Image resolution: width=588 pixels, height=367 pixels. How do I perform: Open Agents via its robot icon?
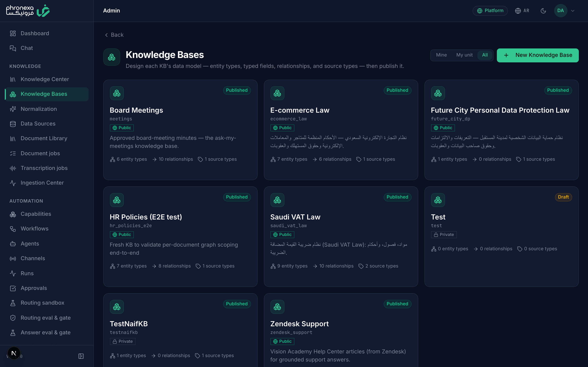click(x=13, y=244)
